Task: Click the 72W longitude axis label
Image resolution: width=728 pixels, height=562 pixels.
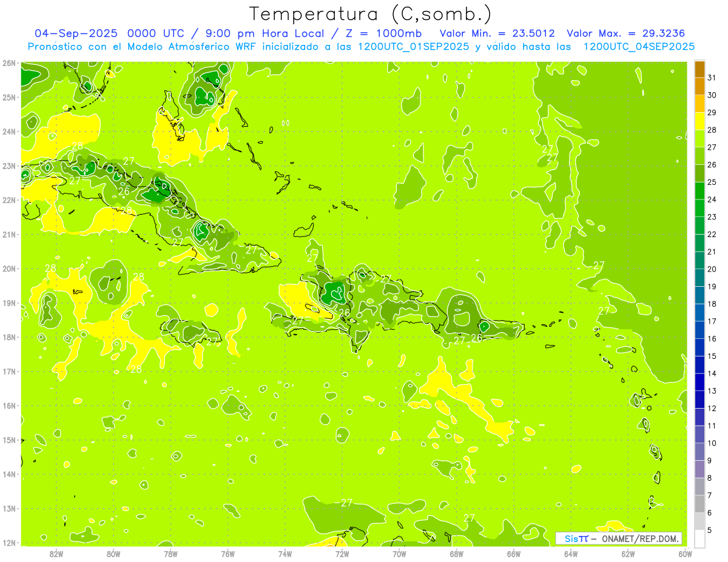Action: coord(342,554)
